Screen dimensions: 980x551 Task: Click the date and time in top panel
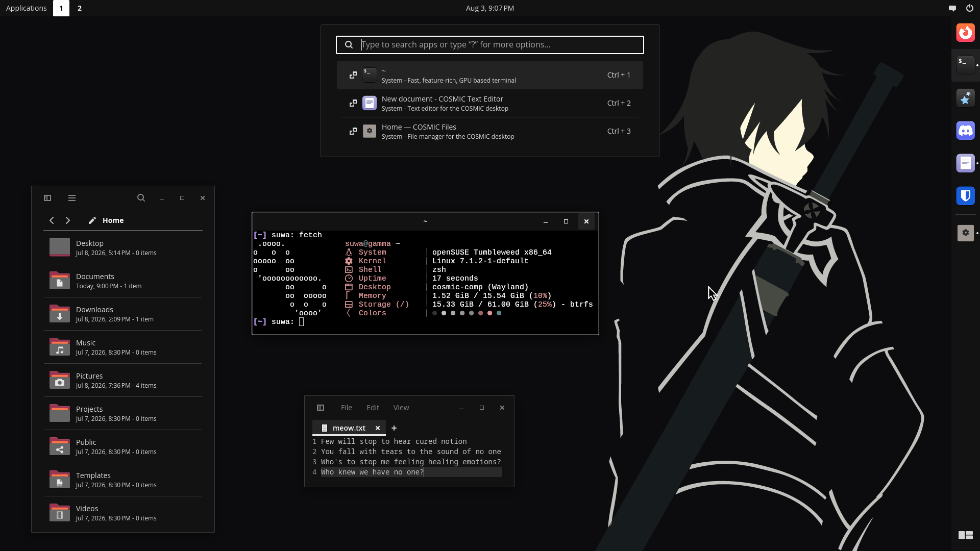click(x=490, y=8)
